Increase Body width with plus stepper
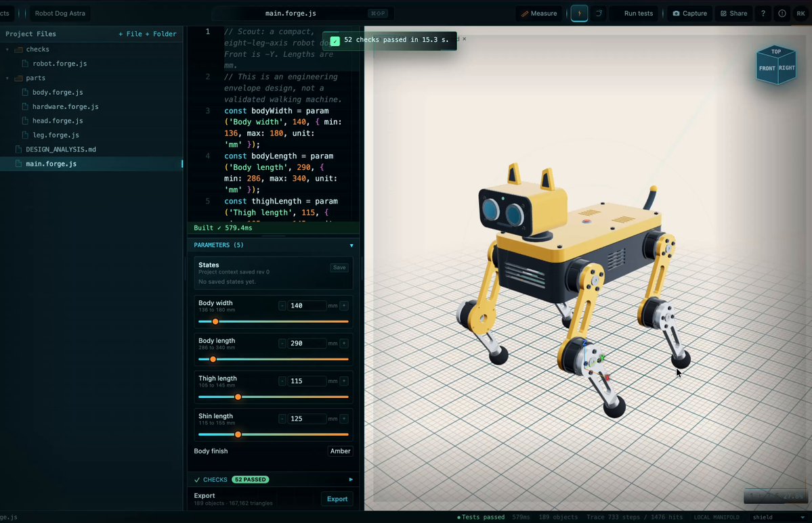 [344, 306]
